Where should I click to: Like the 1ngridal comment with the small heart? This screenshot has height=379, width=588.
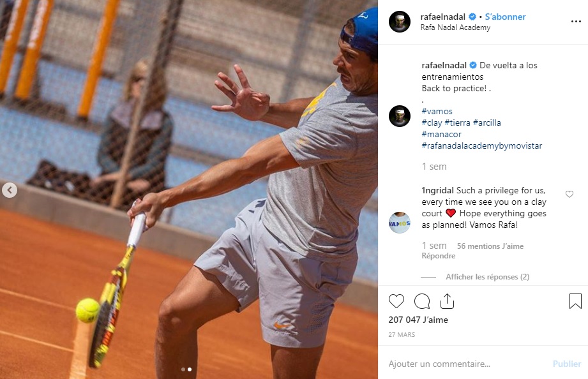point(569,194)
